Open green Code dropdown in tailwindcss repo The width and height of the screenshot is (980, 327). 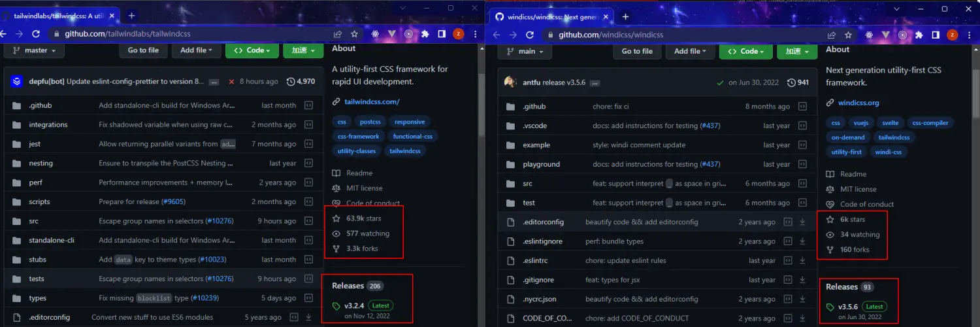pos(252,50)
